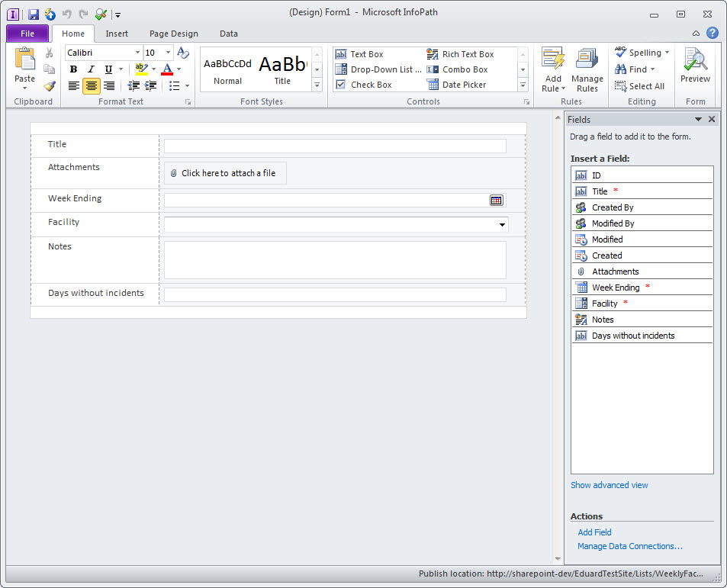Click the Redo arrow icon

point(83,14)
